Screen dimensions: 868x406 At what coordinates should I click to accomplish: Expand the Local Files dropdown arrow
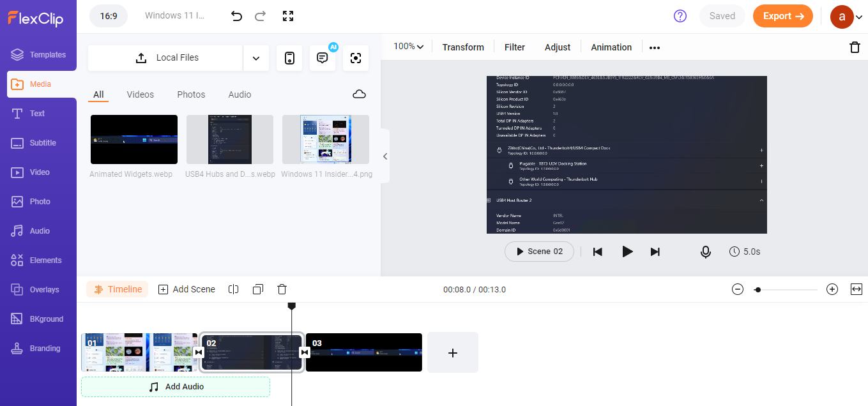pos(256,58)
